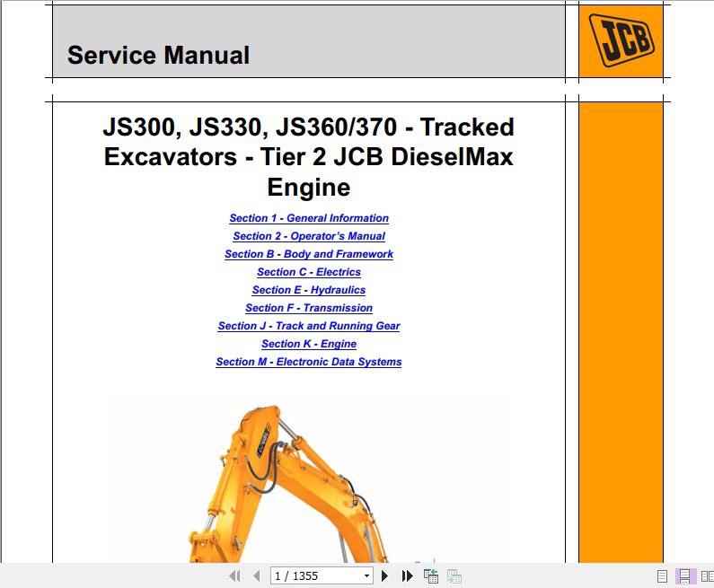Open Section 2 - Operator's Manual link

tap(309, 236)
